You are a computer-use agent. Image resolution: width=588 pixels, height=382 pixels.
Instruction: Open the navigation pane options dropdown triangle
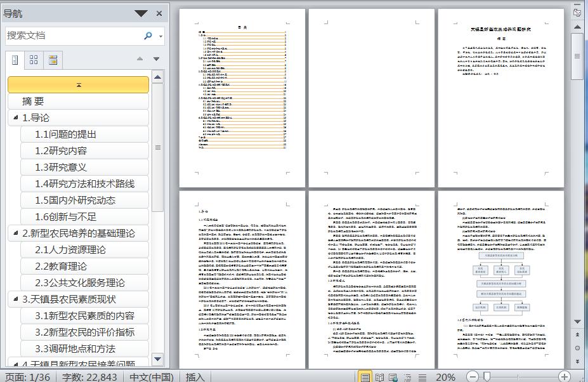tap(141, 14)
